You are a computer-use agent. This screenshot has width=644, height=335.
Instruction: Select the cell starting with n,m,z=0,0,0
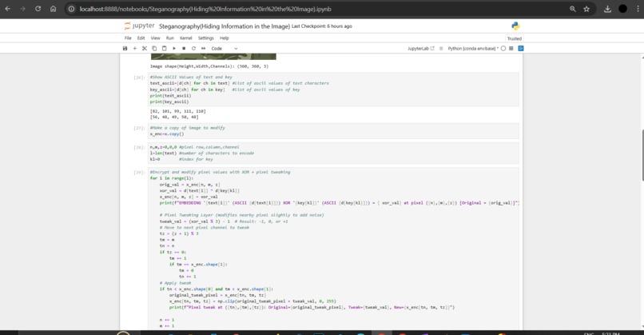click(333, 153)
